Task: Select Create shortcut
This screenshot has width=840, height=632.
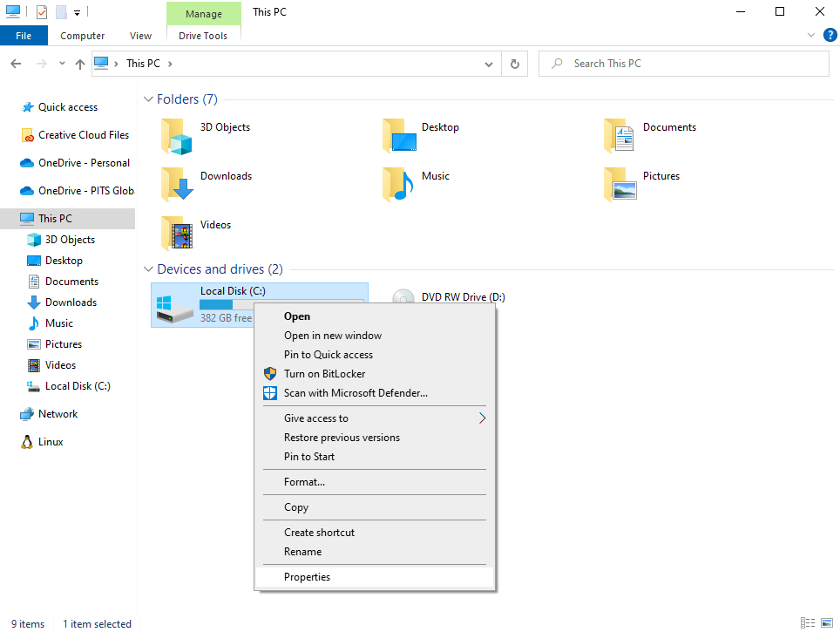Action: point(375,533)
